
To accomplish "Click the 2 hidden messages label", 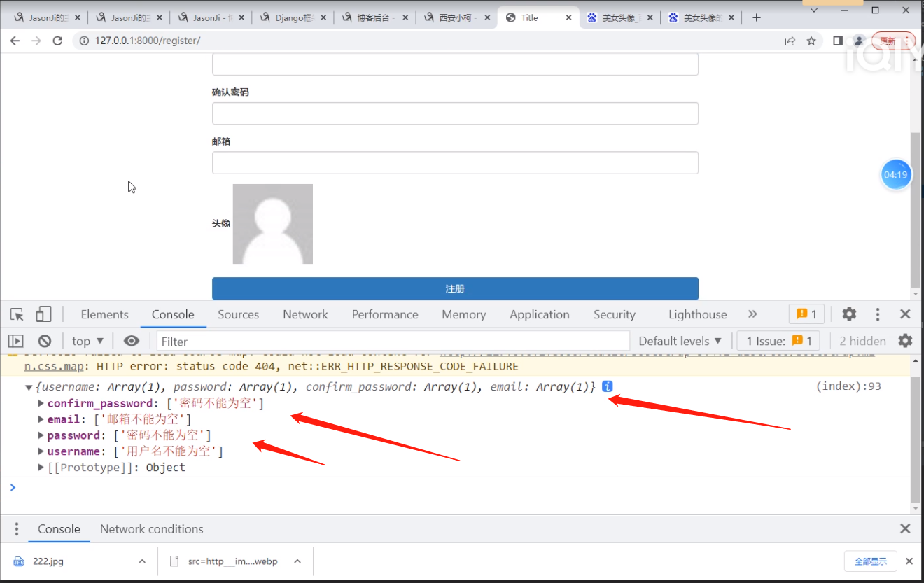I will pyautogui.click(x=862, y=341).
